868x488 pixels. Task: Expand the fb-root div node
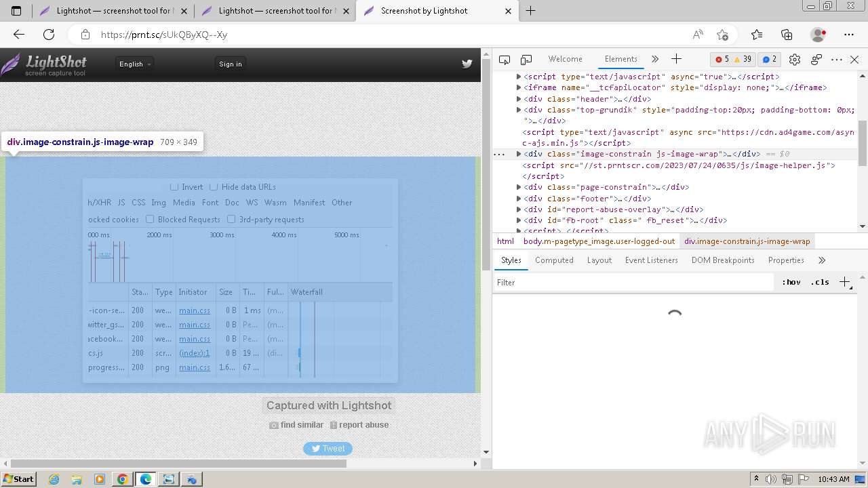coord(519,220)
